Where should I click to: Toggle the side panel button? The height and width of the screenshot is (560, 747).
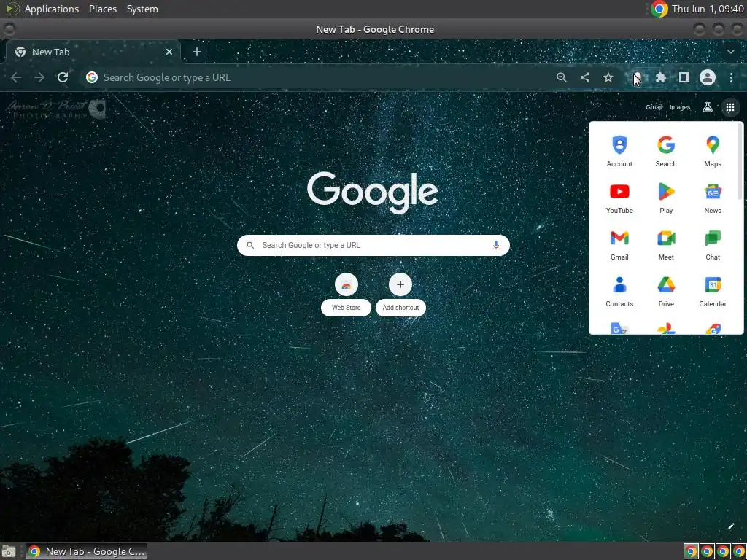click(x=684, y=77)
